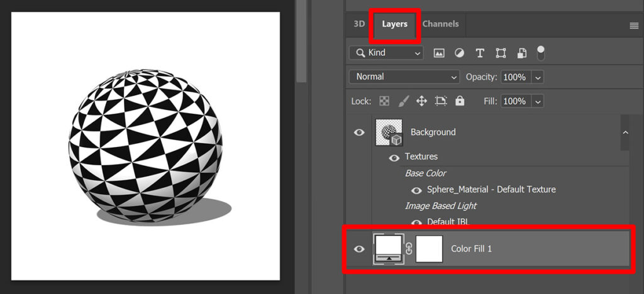
Task: Click the Fill 100% value field
Action: 516,101
